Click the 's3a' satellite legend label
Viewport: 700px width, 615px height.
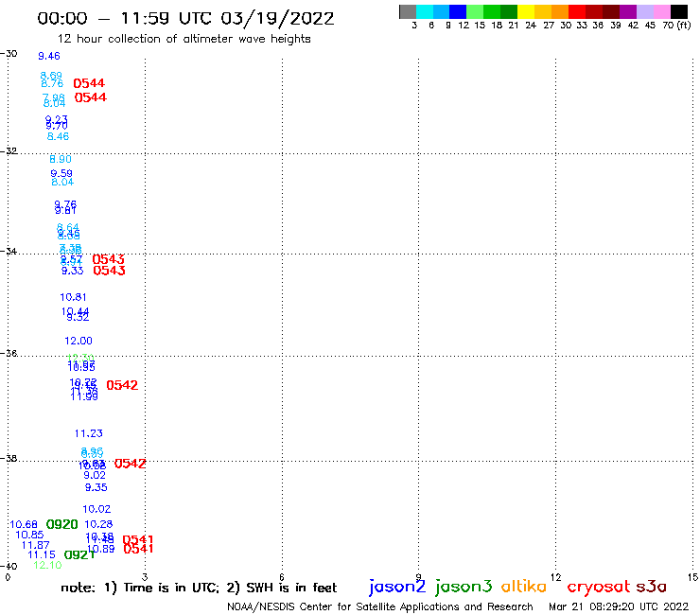pos(652,587)
